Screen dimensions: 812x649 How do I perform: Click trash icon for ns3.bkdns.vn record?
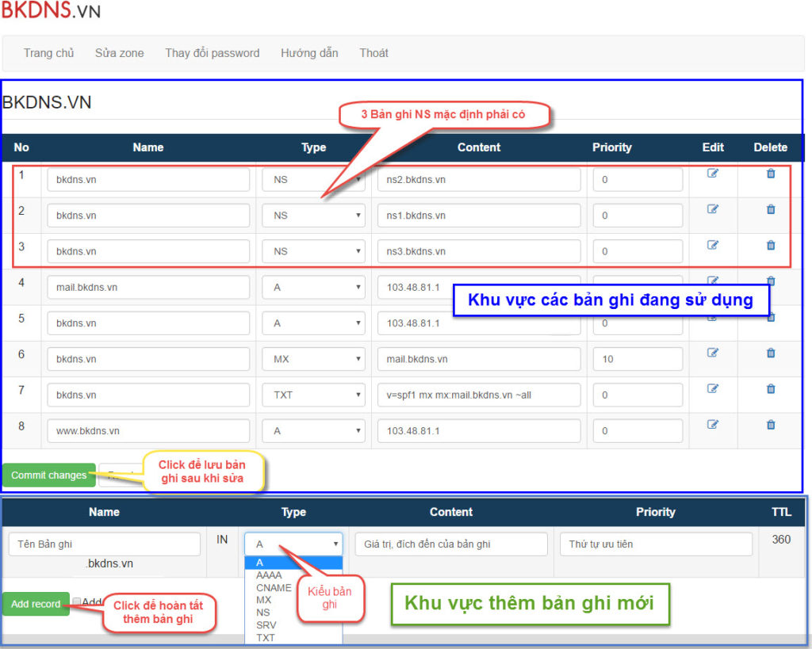[771, 245]
